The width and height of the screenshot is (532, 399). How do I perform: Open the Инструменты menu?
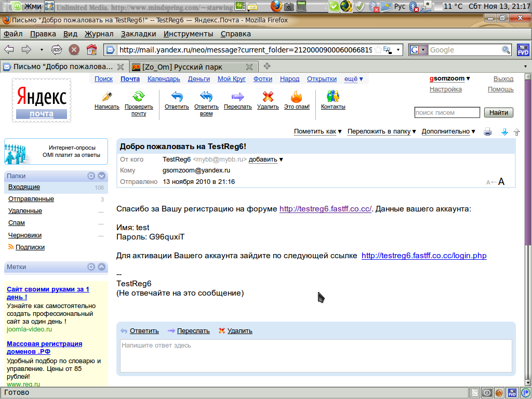(x=188, y=34)
